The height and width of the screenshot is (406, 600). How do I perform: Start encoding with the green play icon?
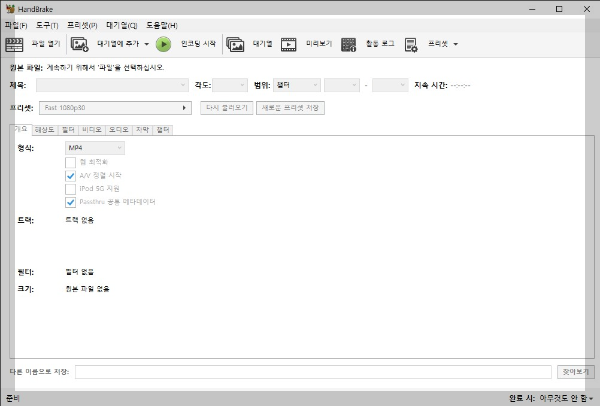click(163, 44)
